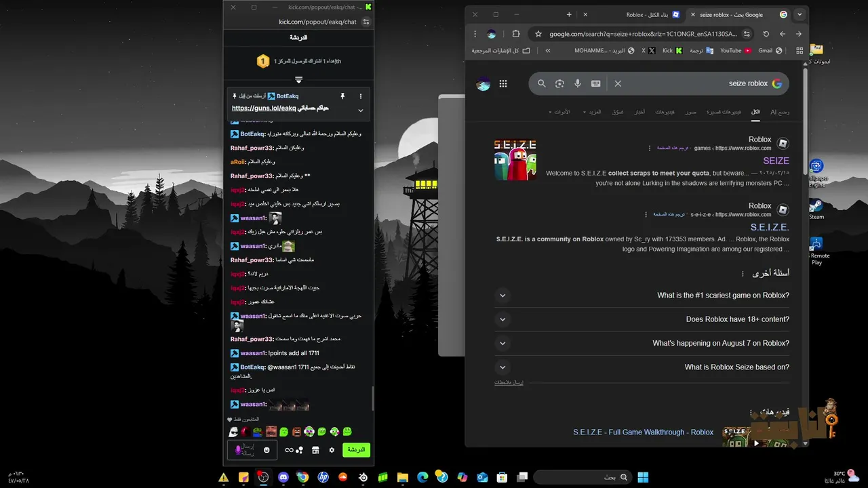Select the rightmost green blob emote

click(x=347, y=432)
